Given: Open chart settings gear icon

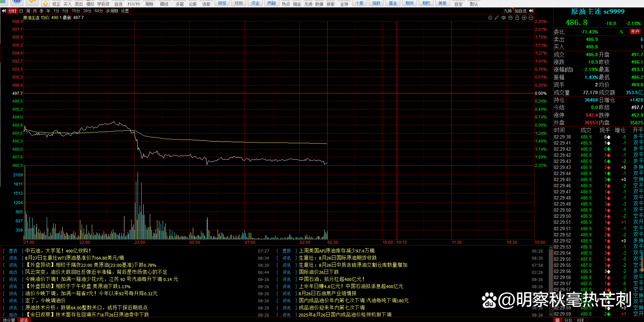Looking at the screenshot, I should 490,18.
